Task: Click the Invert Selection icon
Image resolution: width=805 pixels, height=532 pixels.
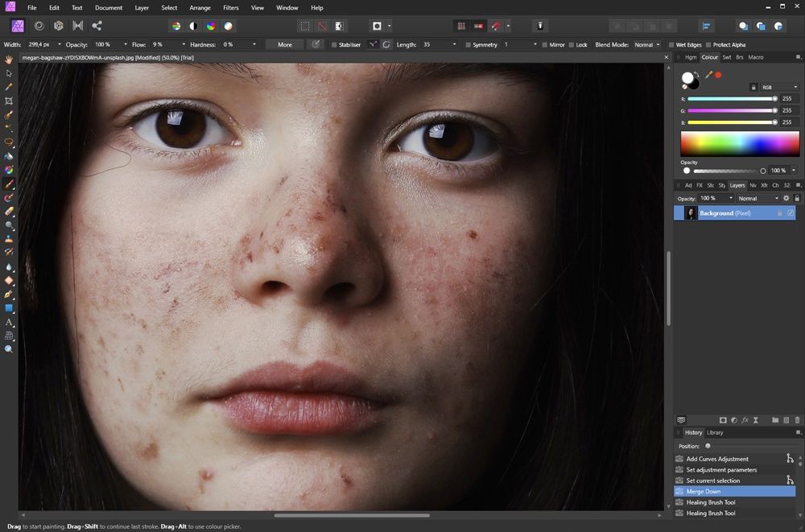Action: [x=340, y=26]
